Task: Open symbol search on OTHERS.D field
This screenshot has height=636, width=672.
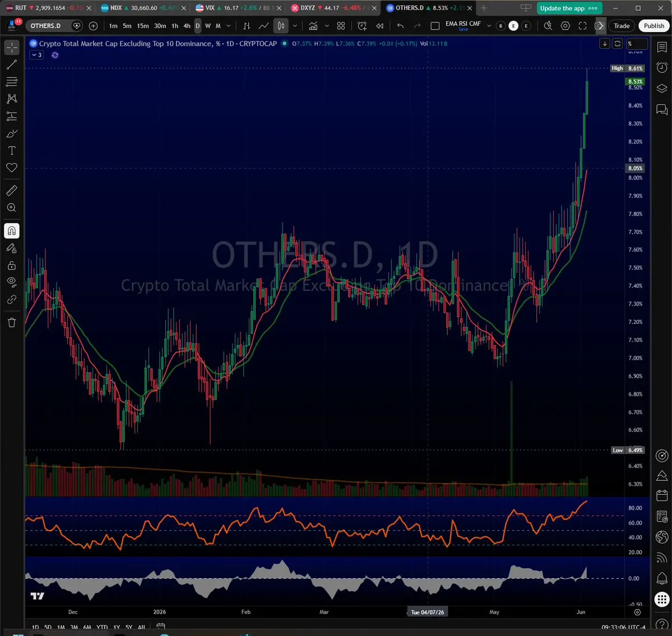Action: (x=46, y=26)
